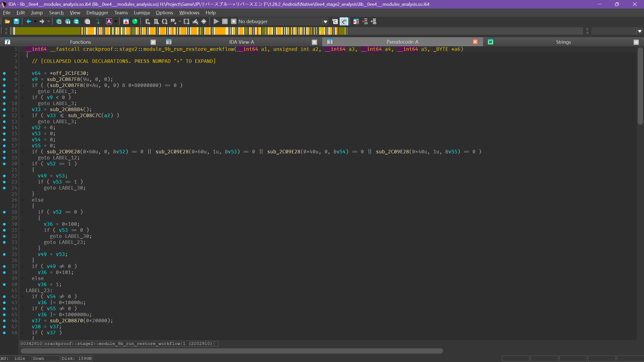The width and height of the screenshot is (644, 362).
Task: Open the Lumina menu
Action: (x=142, y=13)
